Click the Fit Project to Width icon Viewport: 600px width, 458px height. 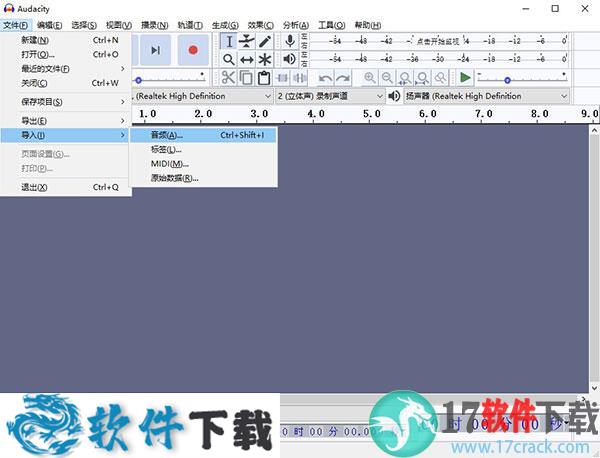pyautogui.click(x=422, y=78)
